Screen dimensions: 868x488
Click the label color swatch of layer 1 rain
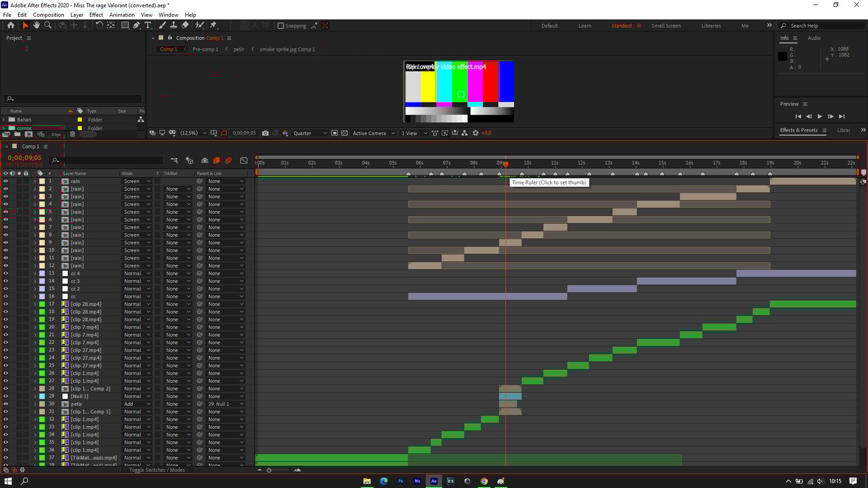pos(42,181)
